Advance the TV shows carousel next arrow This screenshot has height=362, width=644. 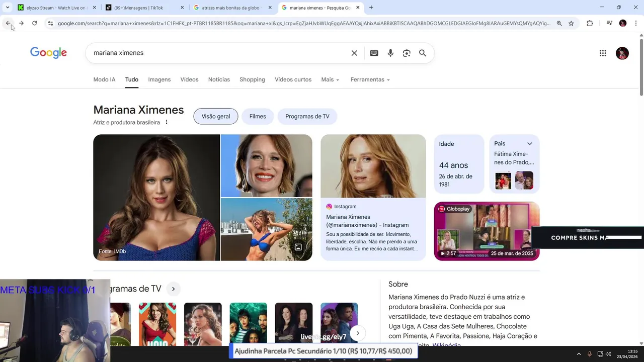(x=358, y=333)
